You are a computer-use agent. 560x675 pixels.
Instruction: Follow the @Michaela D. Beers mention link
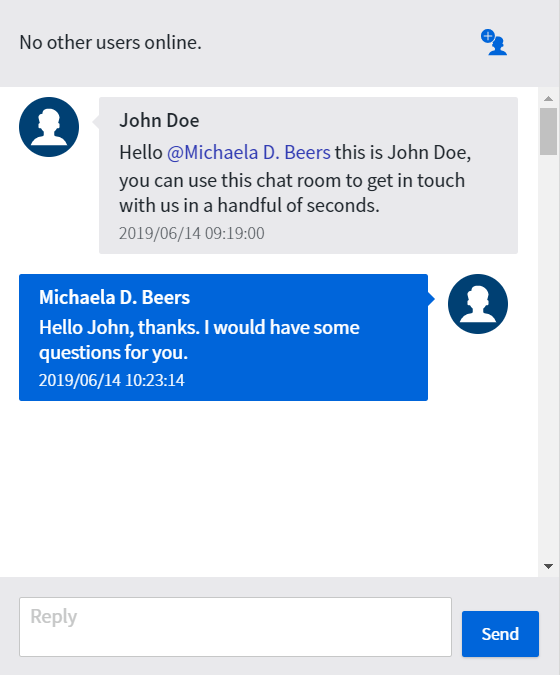249,152
